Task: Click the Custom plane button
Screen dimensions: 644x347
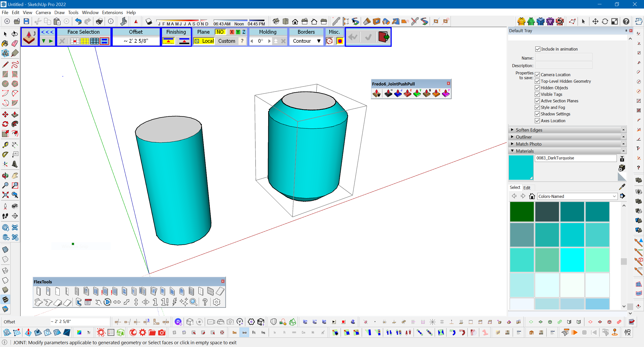Action: click(x=226, y=41)
